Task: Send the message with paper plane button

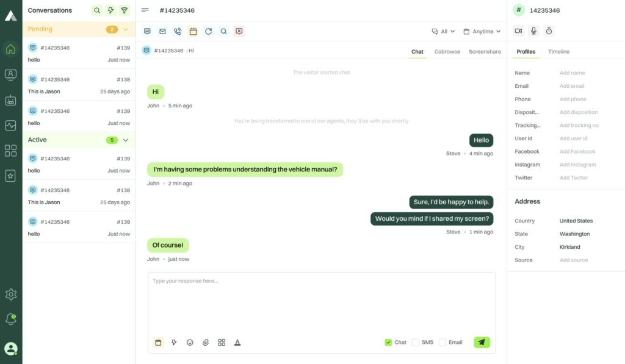Action: click(482, 343)
